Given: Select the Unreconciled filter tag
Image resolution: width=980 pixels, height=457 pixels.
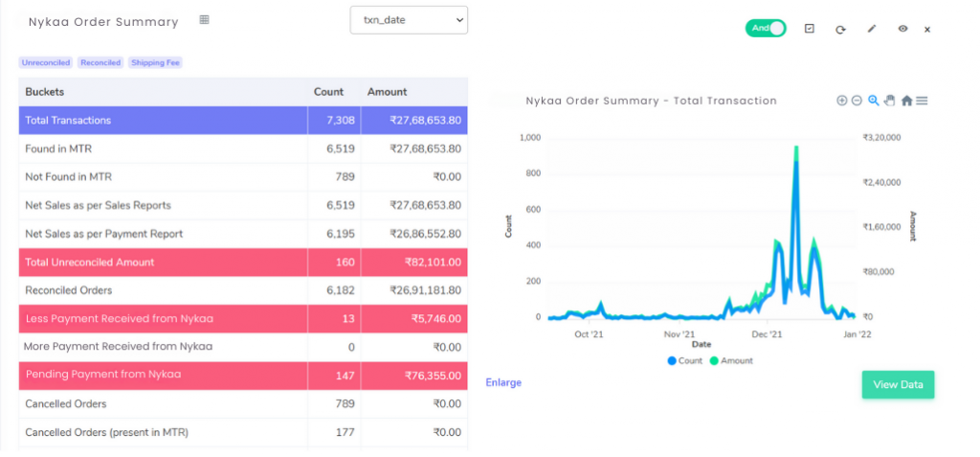Looking at the screenshot, I should [46, 62].
